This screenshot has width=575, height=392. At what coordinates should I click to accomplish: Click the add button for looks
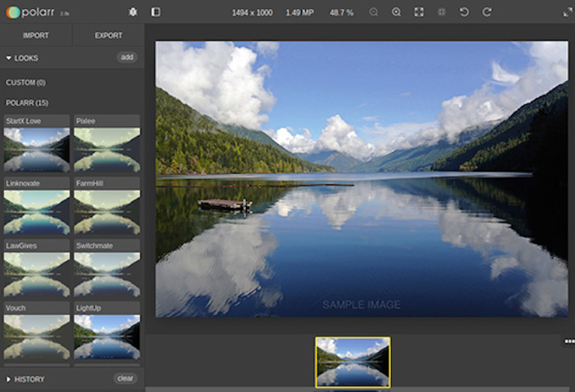click(127, 57)
